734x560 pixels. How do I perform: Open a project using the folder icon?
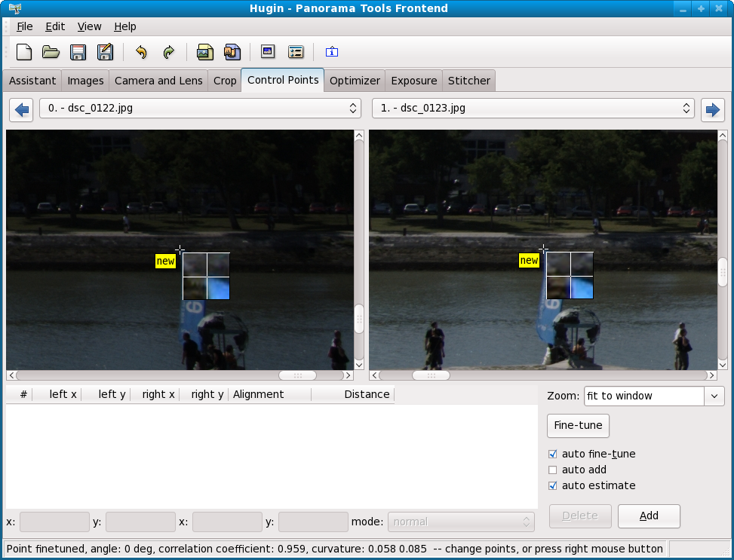(x=51, y=52)
